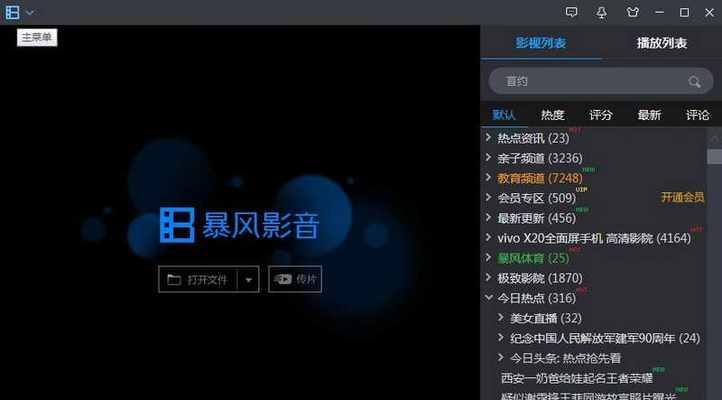Open the main menu logo icon
The image size is (722, 400).
[x=12, y=12]
